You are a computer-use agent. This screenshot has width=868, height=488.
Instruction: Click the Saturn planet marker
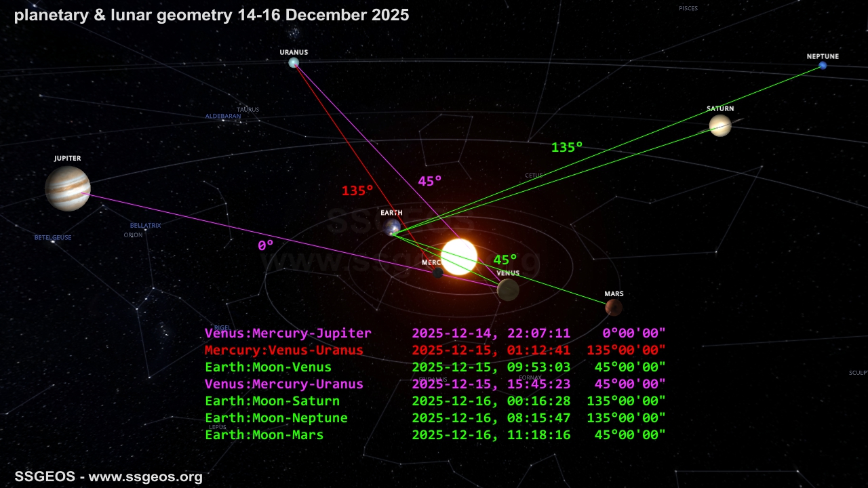[719, 125]
